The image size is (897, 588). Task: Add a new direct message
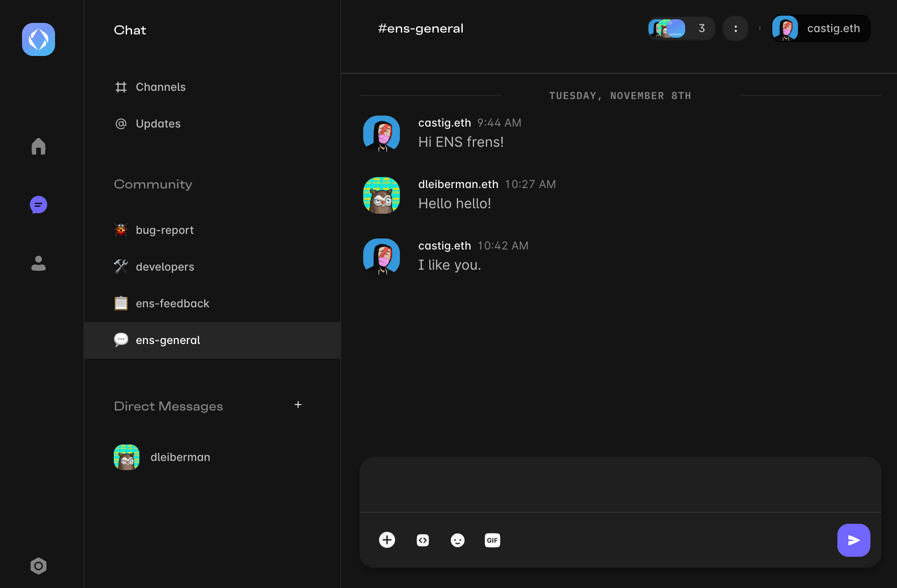tap(298, 405)
